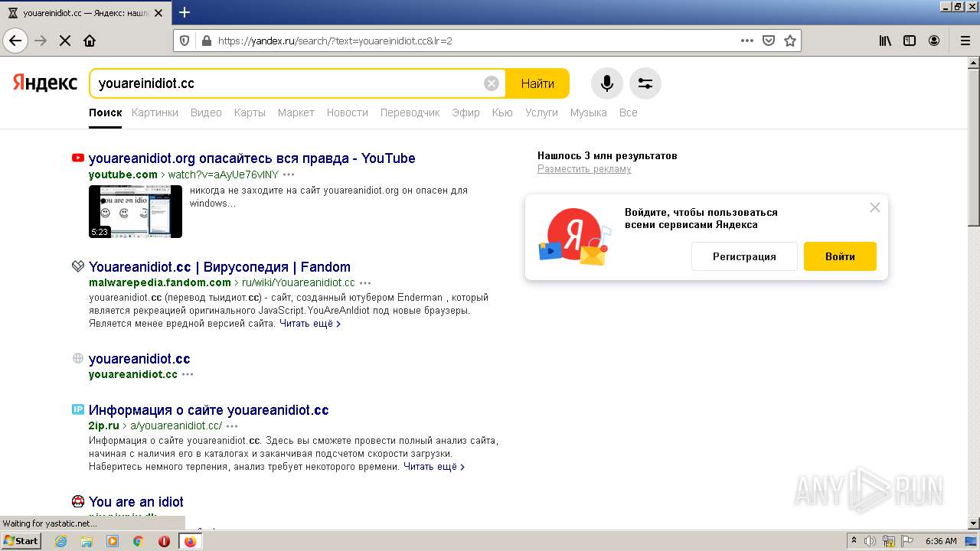Image resolution: width=980 pixels, height=551 pixels.
Task: Click the 2ip.ru green URL
Action: 104,425
